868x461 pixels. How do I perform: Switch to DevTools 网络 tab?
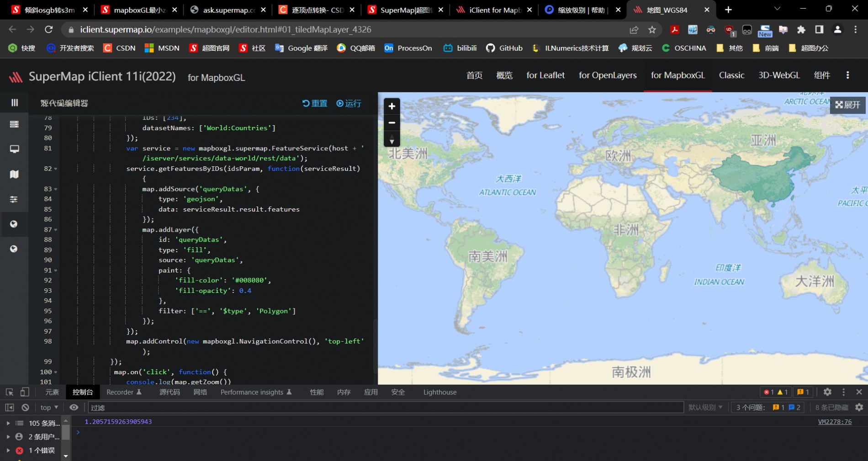pyautogui.click(x=200, y=392)
